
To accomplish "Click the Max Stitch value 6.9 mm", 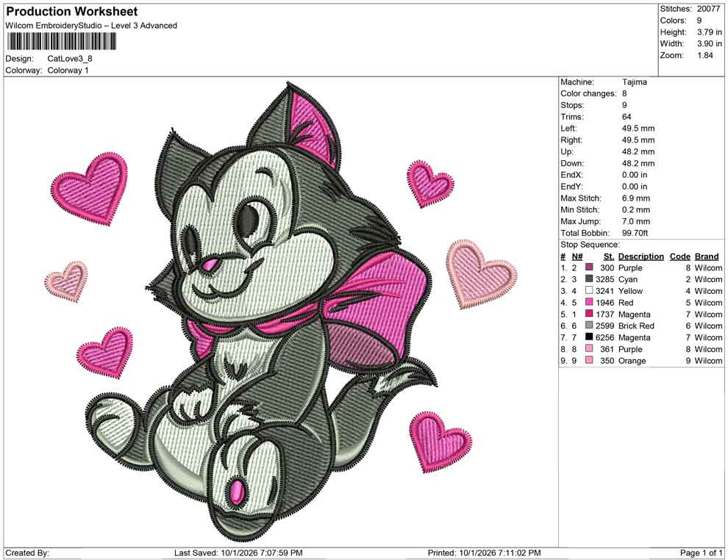I will click(636, 198).
